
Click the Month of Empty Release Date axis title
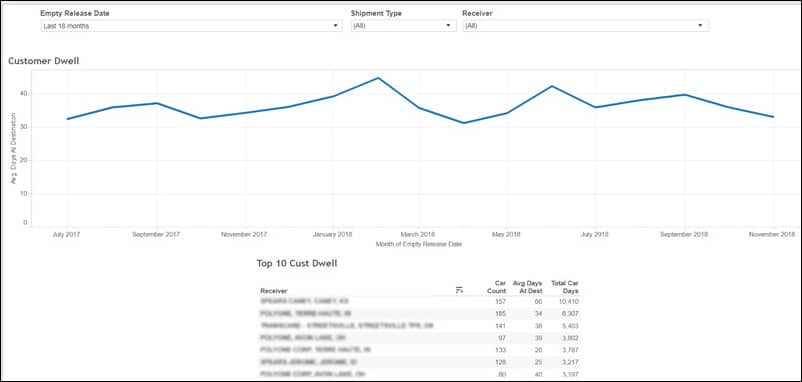[419, 244]
